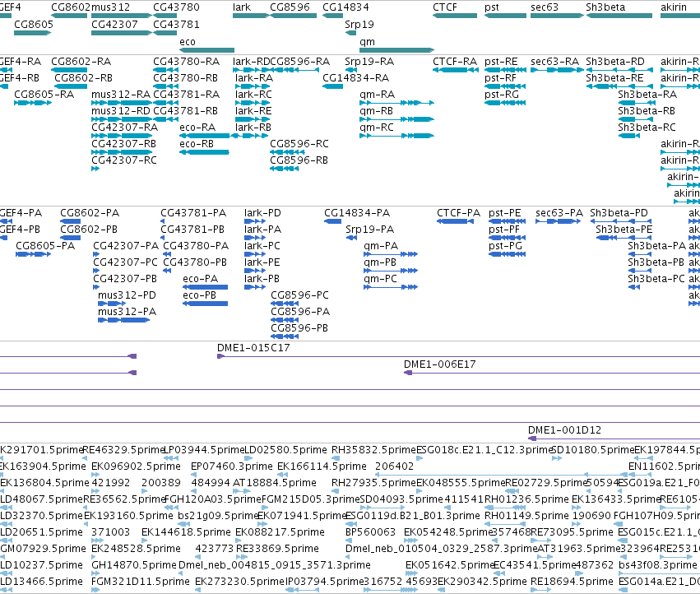Image resolution: width=700 pixels, height=594 pixels.
Task: Click transcript CG14834-RA glyph
Action: click(332, 86)
